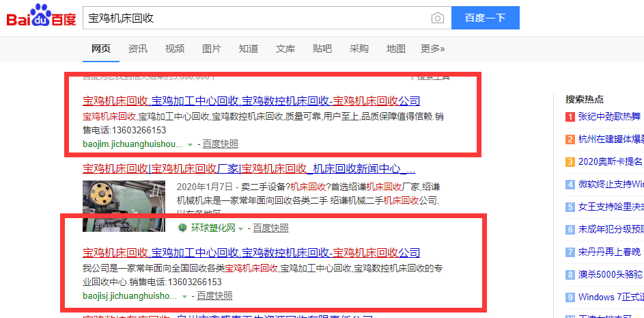Click the Baidu logo

tap(41, 16)
